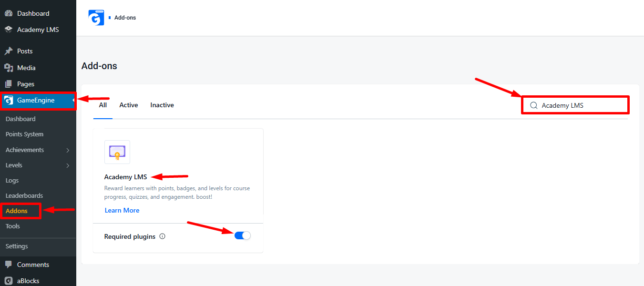Expand the Levels submenu chevron

tap(68, 165)
